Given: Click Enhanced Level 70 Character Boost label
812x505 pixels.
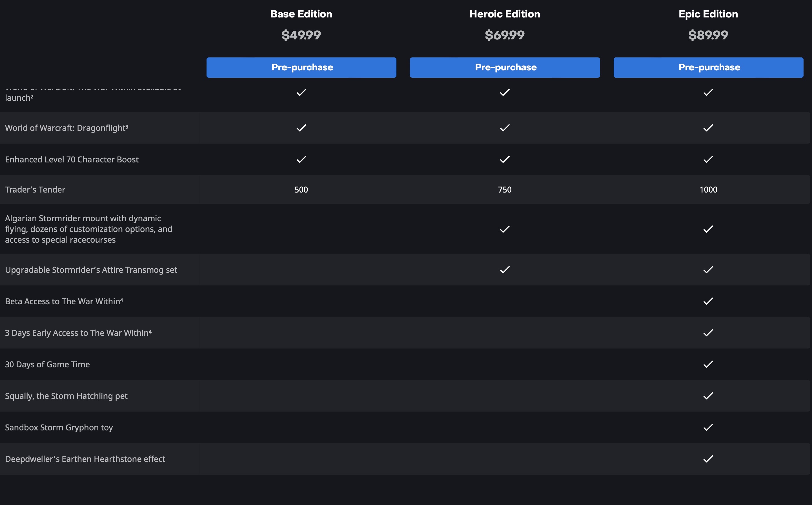Looking at the screenshot, I should tap(72, 160).
